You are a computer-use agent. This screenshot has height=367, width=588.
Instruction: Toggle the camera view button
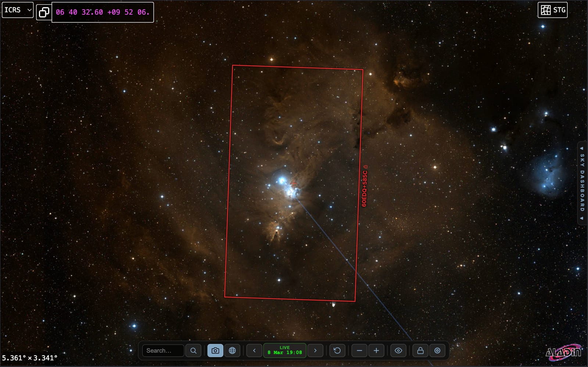215,350
